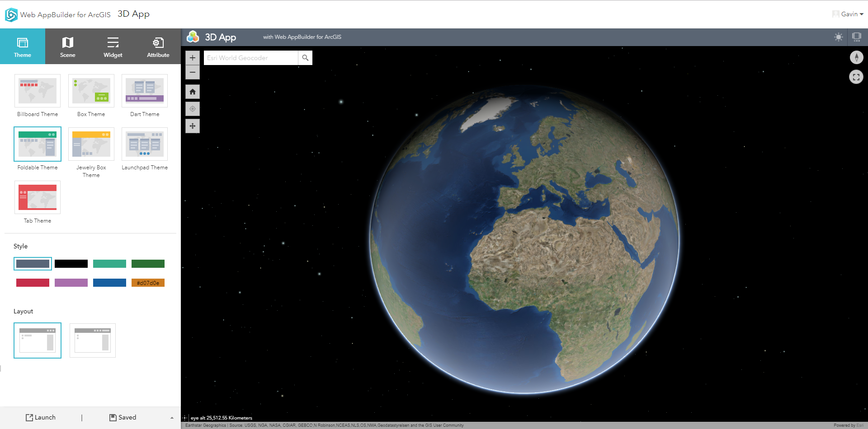
Task: Click the Web AppBuilder logo
Action: click(x=11, y=15)
